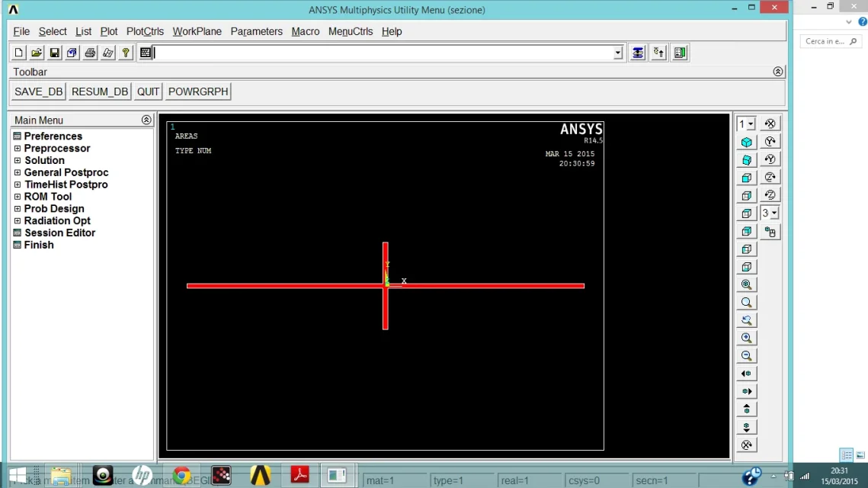Open the List menu
Image resolution: width=868 pixels, height=488 pixels.
84,31
